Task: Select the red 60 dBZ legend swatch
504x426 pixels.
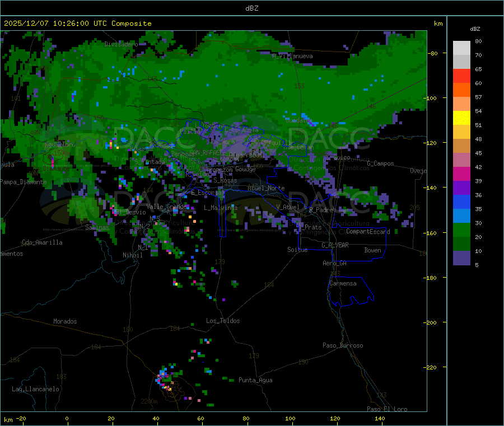Action: click(461, 76)
